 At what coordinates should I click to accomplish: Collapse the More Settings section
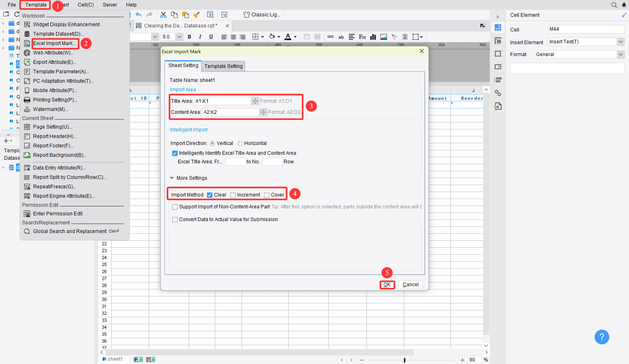coord(172,178)
